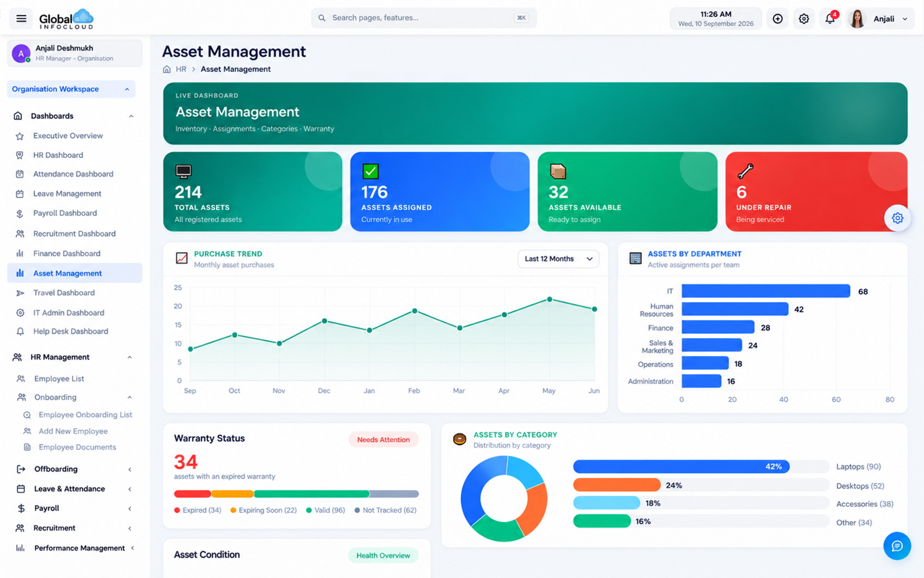Expand the Leave & Attendance menu

(75, 489)
